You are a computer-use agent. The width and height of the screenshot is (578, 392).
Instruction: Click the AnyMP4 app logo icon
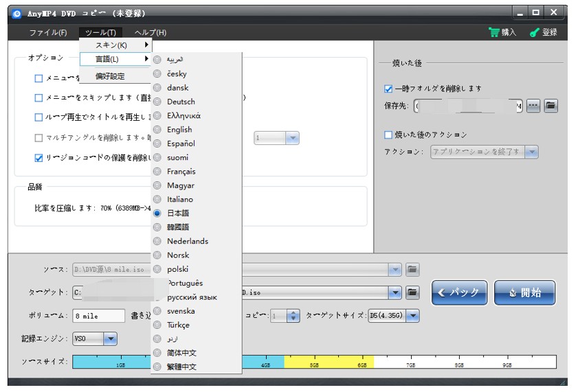[17, 14]
